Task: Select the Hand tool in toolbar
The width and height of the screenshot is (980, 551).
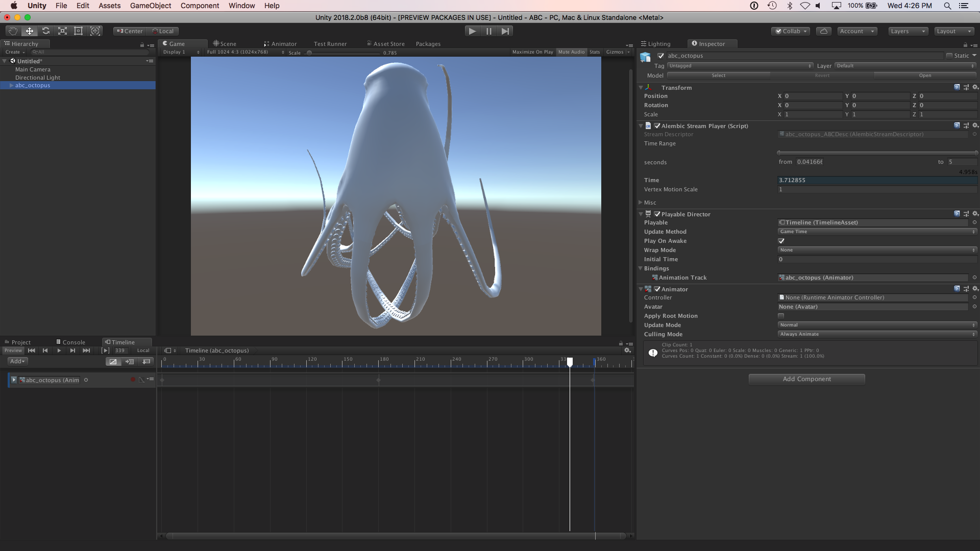Action: [x=13, y=31]
